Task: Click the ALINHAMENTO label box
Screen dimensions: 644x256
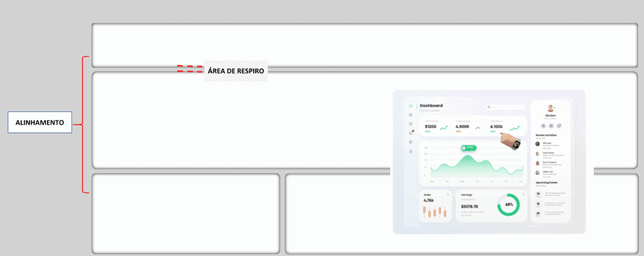Action: pos(40,122)
